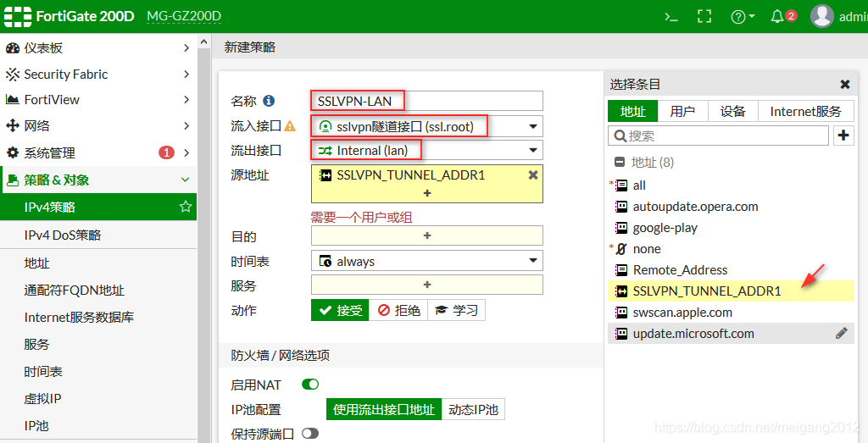Select the 拒绝 action

coord(398,310)
